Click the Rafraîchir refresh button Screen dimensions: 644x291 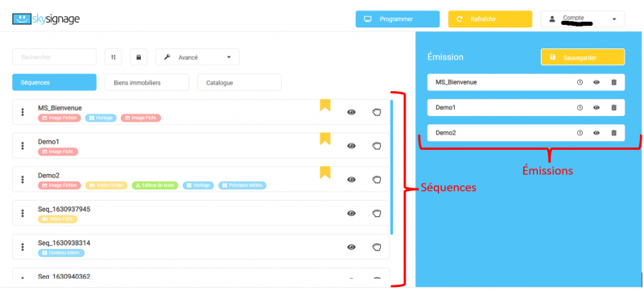click(490, 19)
